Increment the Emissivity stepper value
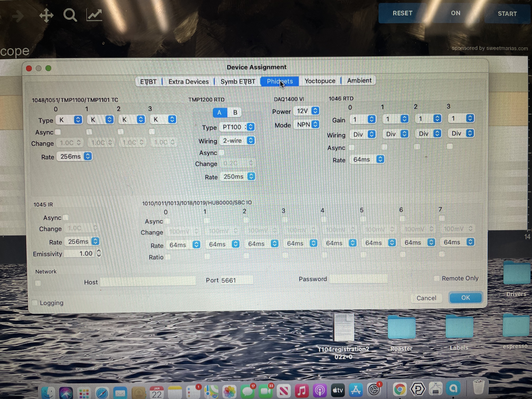The height and width of the screenshot is (399, 532). tap(99, 251)
